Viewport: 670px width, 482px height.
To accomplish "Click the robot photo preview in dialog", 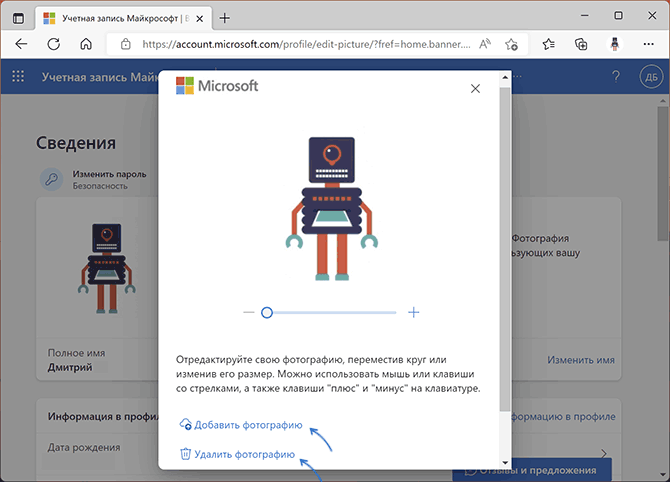I will pyautogui.click(x=332, y=209).
